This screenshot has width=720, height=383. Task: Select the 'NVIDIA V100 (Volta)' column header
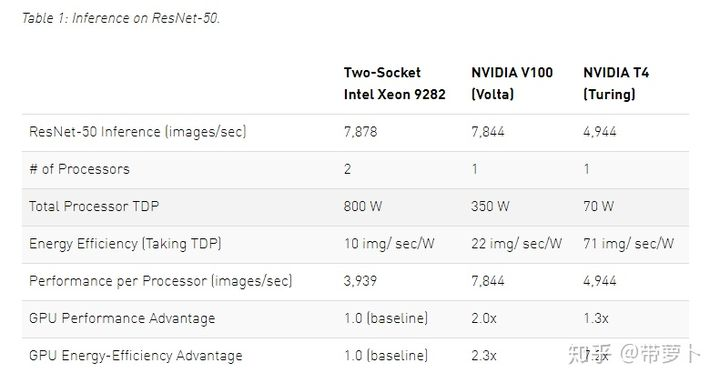[512, 83]
